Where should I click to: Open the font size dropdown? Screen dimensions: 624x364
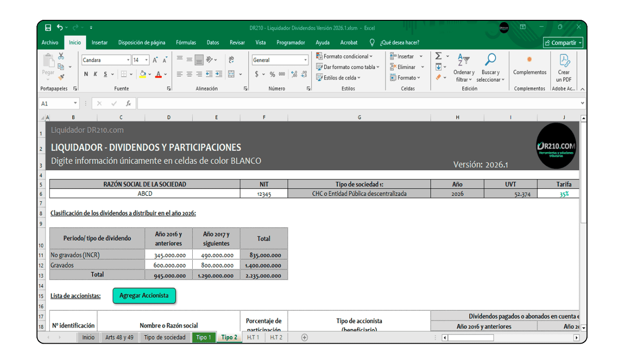pyautogui.click(x=146, y=60)
